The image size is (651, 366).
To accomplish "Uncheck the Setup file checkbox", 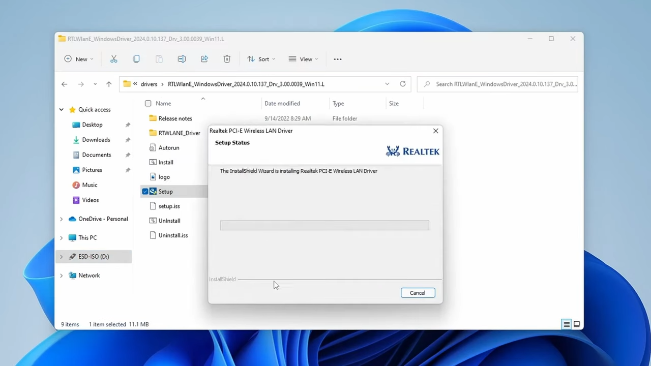I will coord(145,191).
